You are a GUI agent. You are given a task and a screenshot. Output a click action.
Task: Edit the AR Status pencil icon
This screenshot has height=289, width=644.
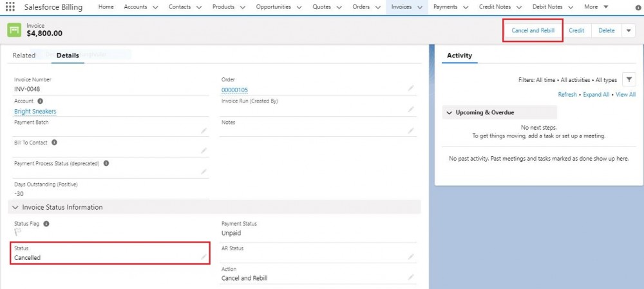[411, 257]
